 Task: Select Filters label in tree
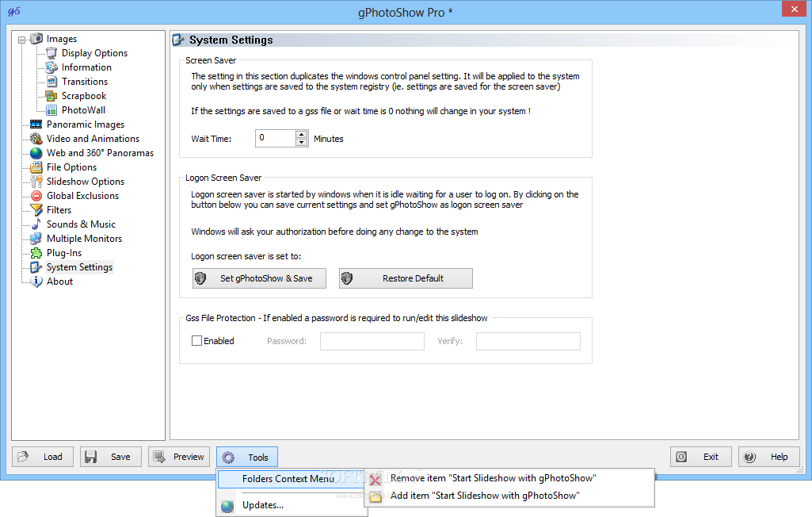tap(59, 210)
